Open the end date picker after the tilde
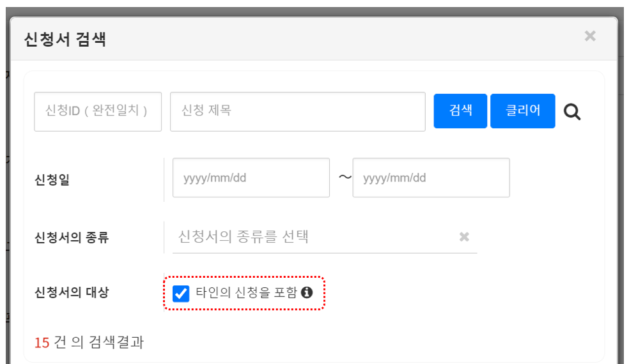The width and height of the screenshot is (629, 364). (431, 178)
